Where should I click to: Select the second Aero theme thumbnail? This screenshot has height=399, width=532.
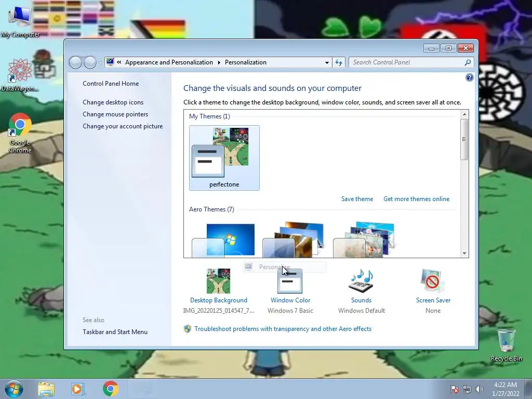pos(294,240)
